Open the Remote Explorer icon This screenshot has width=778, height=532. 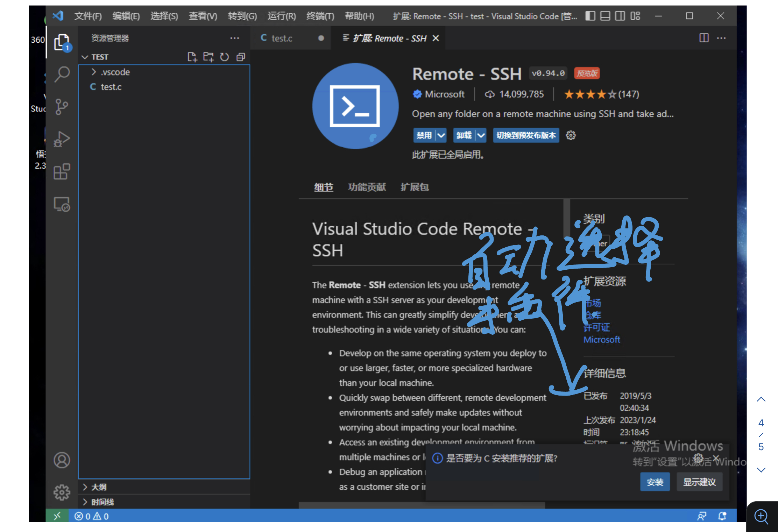coord(62,204)
